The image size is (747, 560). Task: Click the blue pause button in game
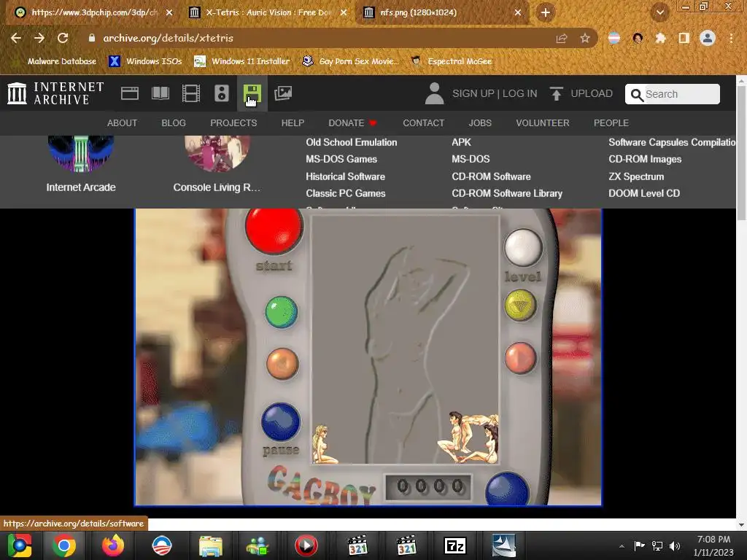click(281, 422)
